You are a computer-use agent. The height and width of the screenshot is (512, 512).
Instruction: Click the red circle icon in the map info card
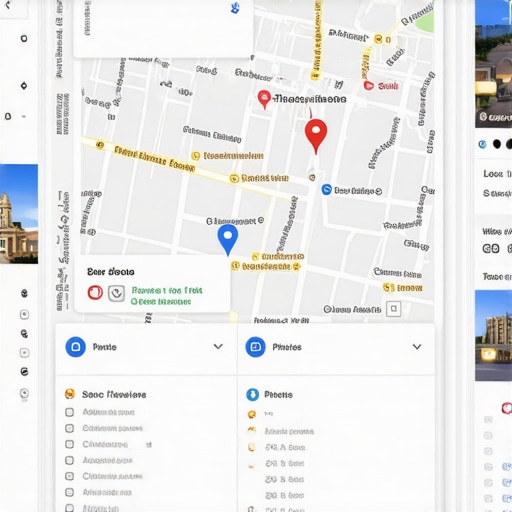pos(95,293)
